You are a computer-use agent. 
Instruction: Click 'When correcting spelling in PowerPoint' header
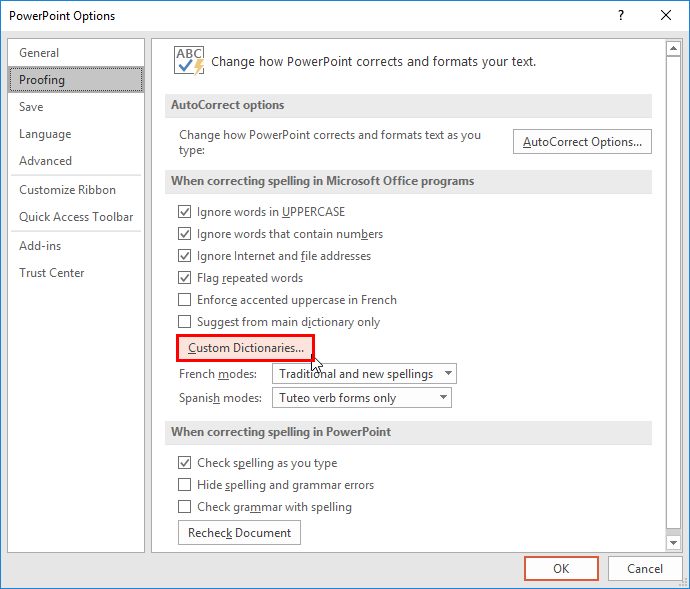[x=408, y=432]
